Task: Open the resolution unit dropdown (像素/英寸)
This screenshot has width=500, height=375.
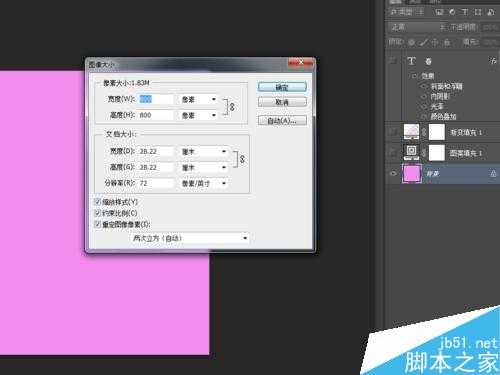Action: pos(204,183)
